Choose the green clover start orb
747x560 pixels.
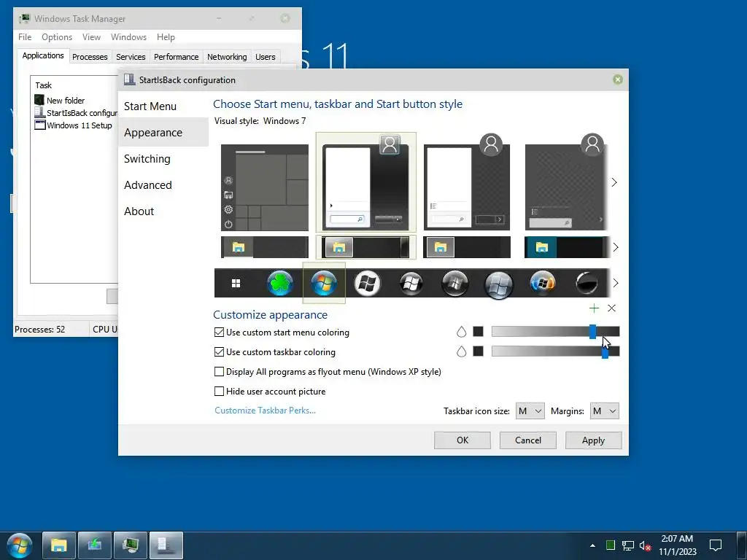pyautogui.click(x=280, y=283)
